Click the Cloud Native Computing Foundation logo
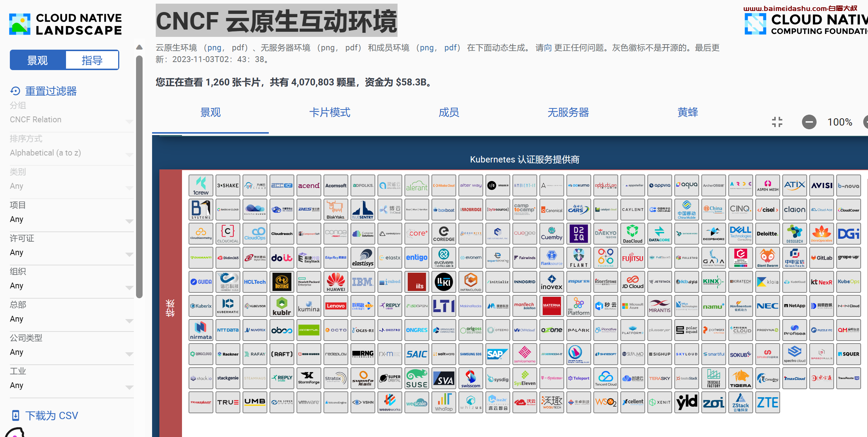 tap(806, 24)
